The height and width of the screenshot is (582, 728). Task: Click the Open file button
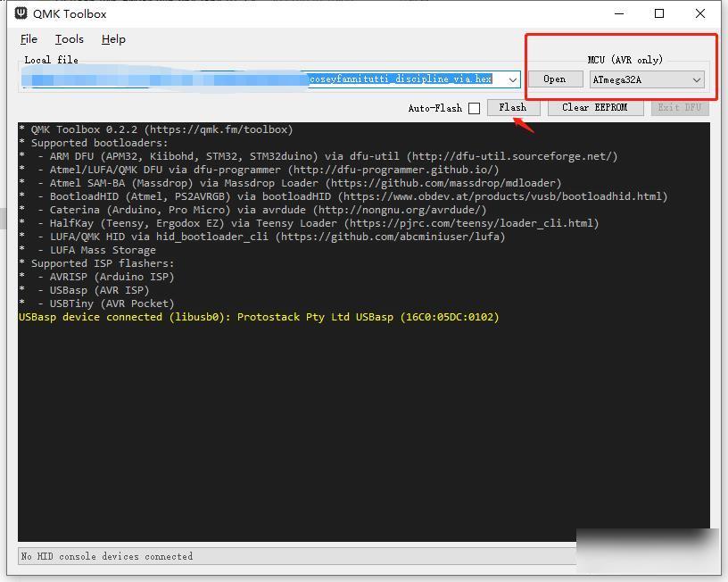pos(555,79)
